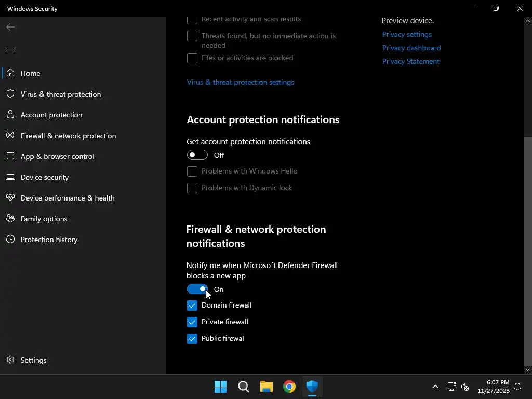Viewport: 532px width, 399px height.
Task: Click the Device performance heart icon
Action: (x=10, y=197)
